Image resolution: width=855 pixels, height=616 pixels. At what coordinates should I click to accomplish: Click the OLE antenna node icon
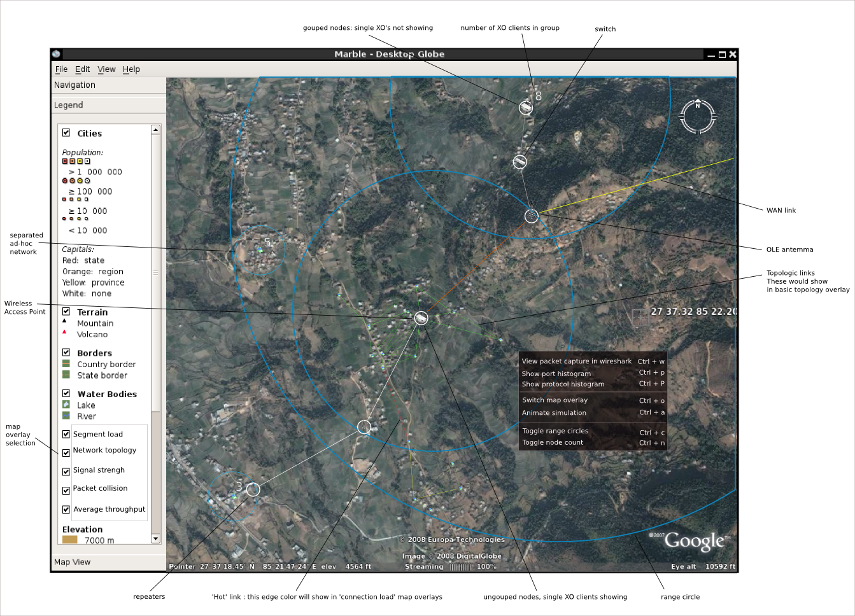[531, 216]
